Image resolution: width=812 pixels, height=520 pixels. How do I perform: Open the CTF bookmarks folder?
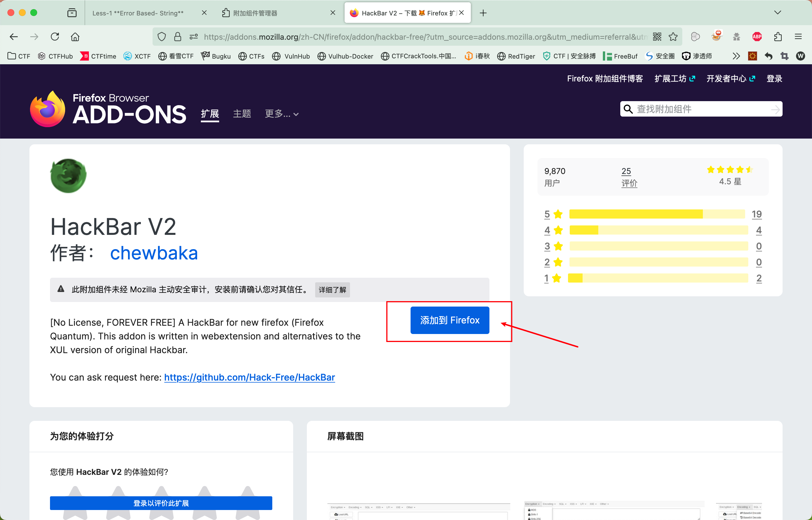click(19, 56)
